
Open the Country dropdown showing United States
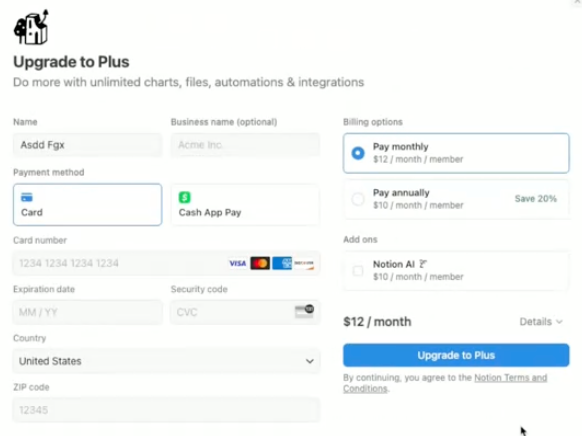click(x=166, y=361)
